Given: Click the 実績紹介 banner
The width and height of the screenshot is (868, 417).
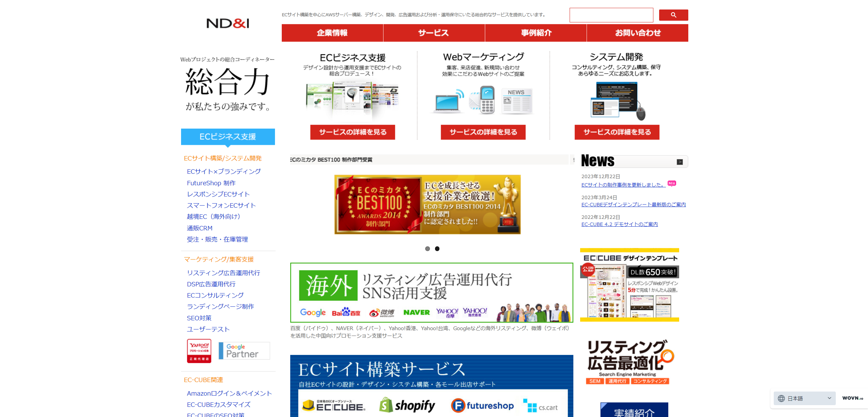Looking at the screenshot, I should [x=634, y=410].
